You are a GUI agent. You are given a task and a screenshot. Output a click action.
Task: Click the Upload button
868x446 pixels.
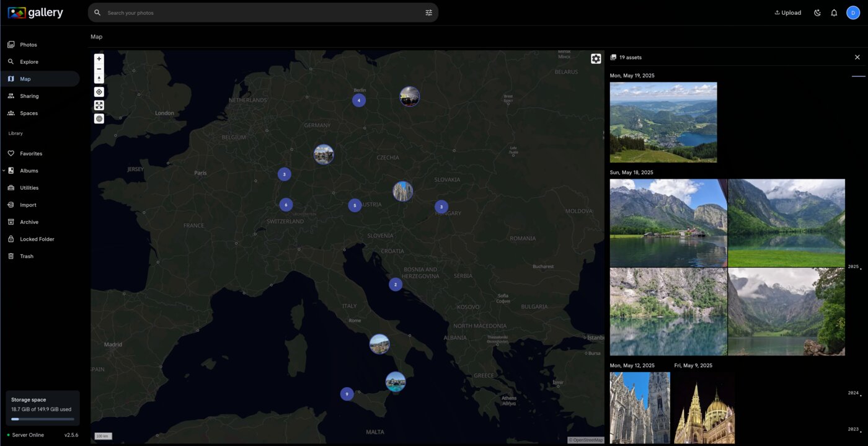[787, 12]
